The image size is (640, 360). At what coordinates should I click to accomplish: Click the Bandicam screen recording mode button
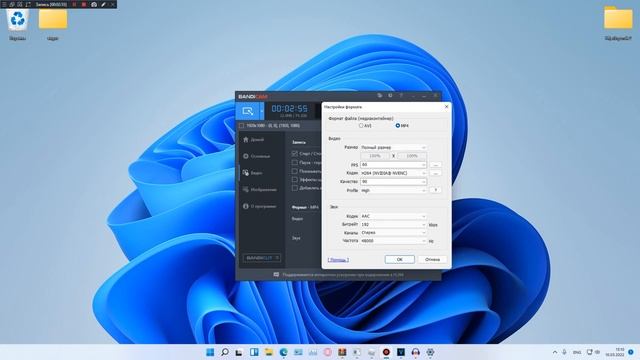247,111
